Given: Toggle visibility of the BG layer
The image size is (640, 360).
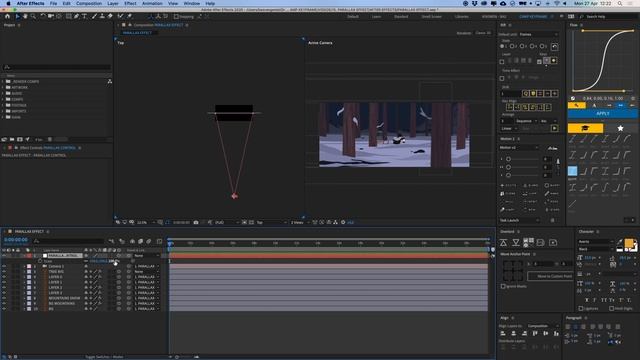Looking at the screenshot, I should point(4,309).
